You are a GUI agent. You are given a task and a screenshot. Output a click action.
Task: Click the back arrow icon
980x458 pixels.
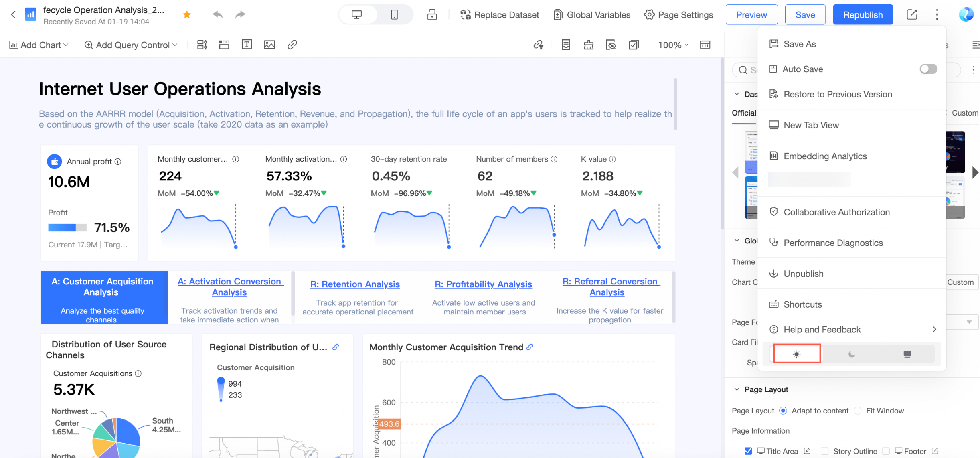(x=13, y=15)
